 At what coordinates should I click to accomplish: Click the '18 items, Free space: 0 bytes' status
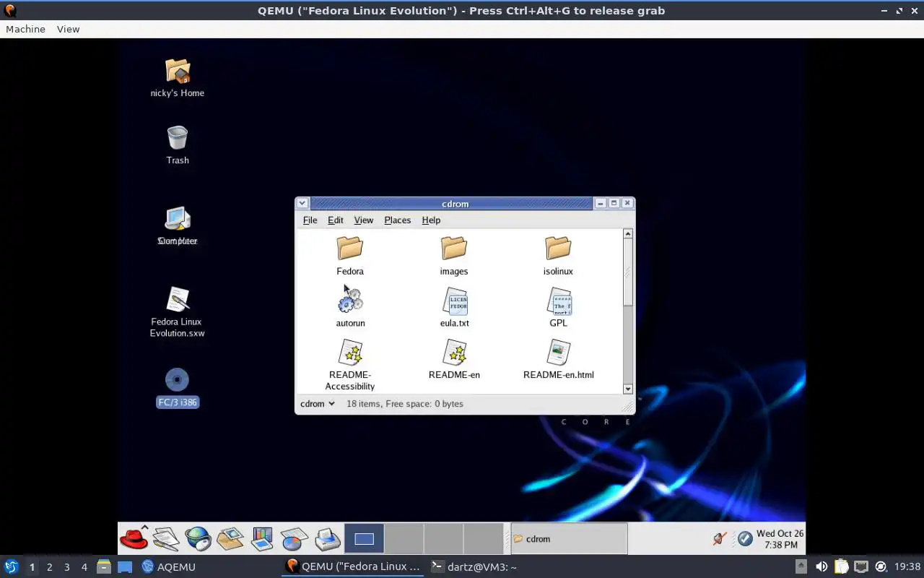coord(405,404)
